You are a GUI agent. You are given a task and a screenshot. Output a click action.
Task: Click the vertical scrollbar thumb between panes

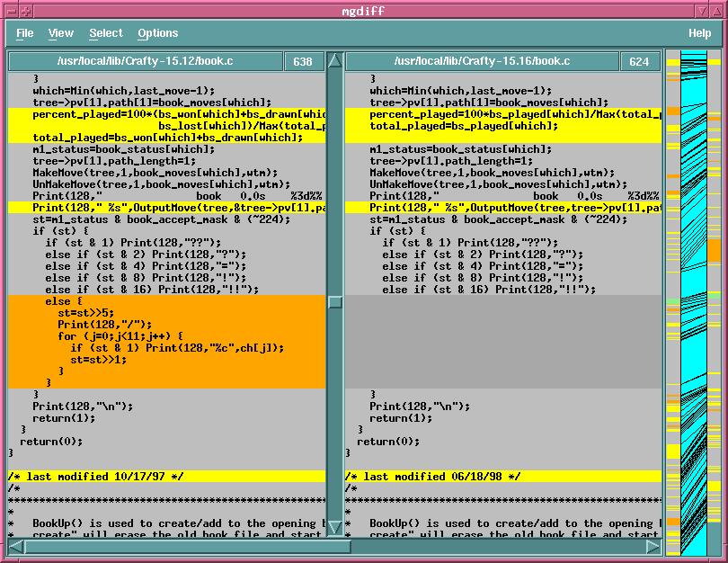pyautogui.click(x=335, y=302)
